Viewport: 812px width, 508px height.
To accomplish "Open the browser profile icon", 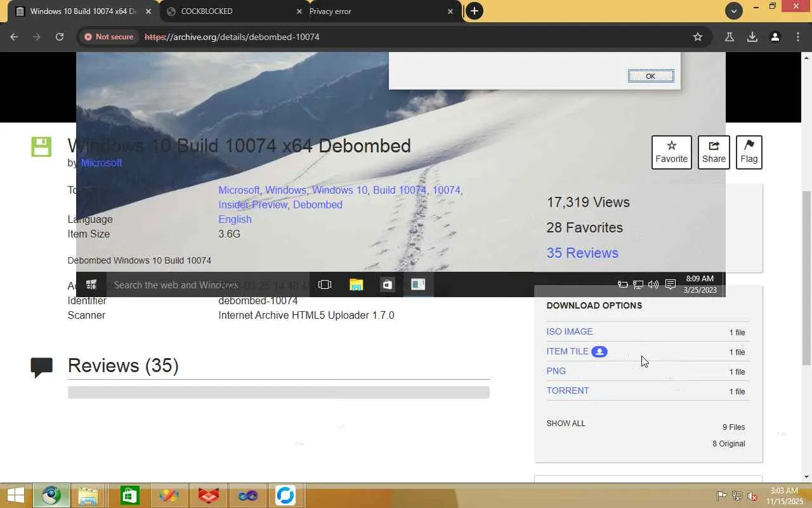I will (775, 37).
